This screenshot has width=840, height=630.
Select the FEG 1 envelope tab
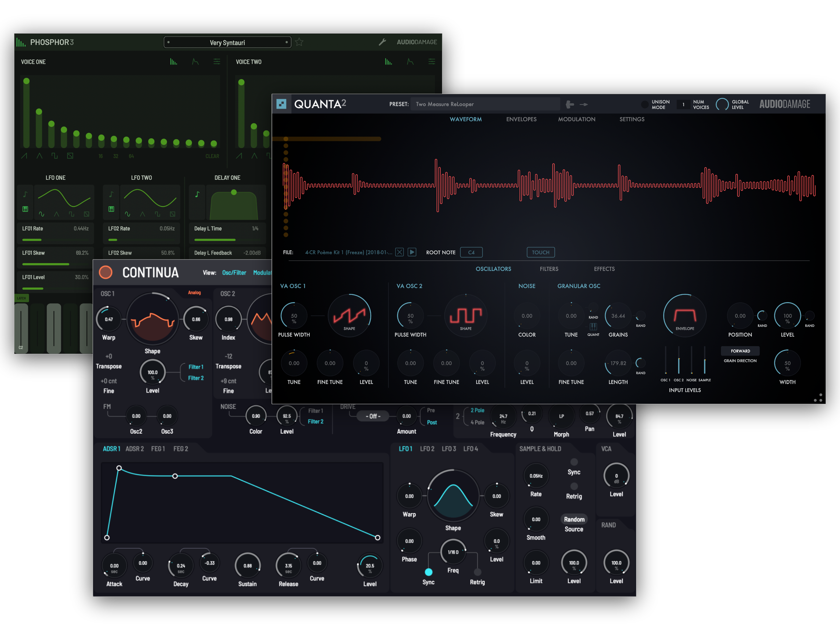tap(158, 449)
